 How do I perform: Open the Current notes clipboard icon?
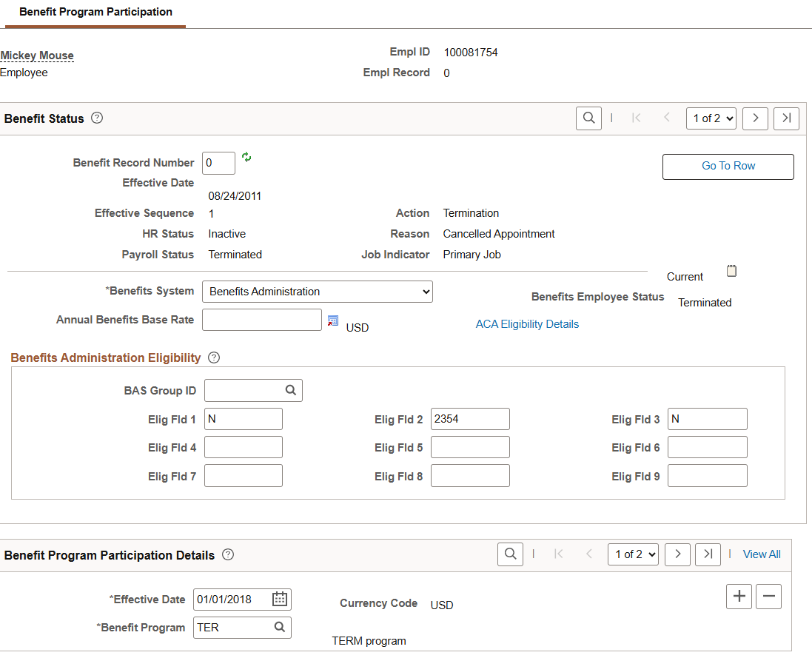tap(731, 271)
